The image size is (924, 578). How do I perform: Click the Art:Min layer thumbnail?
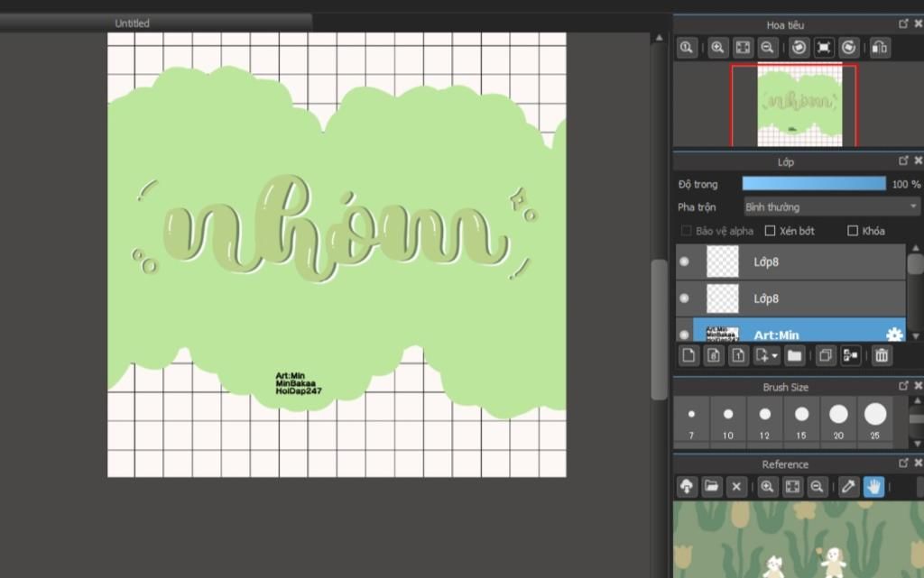coord(723,333)
